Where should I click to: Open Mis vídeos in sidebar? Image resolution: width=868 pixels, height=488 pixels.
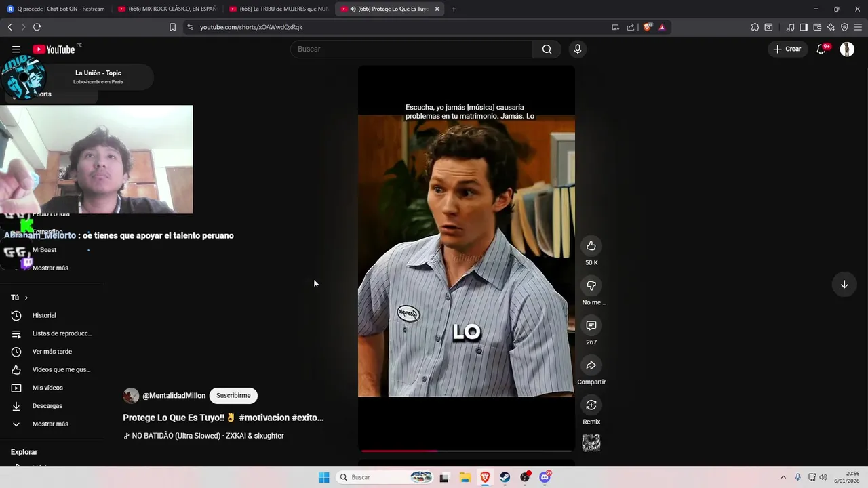point(50,388)
